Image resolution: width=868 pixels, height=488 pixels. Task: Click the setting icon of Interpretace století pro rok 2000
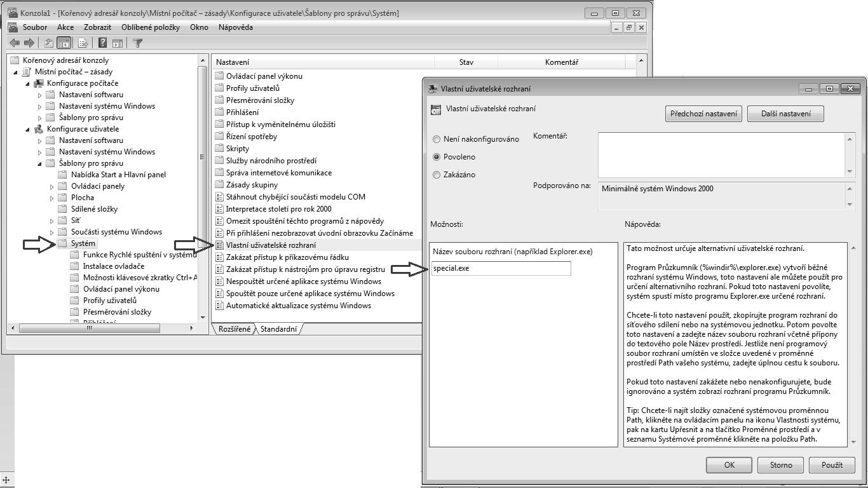(x=220, y=209)
